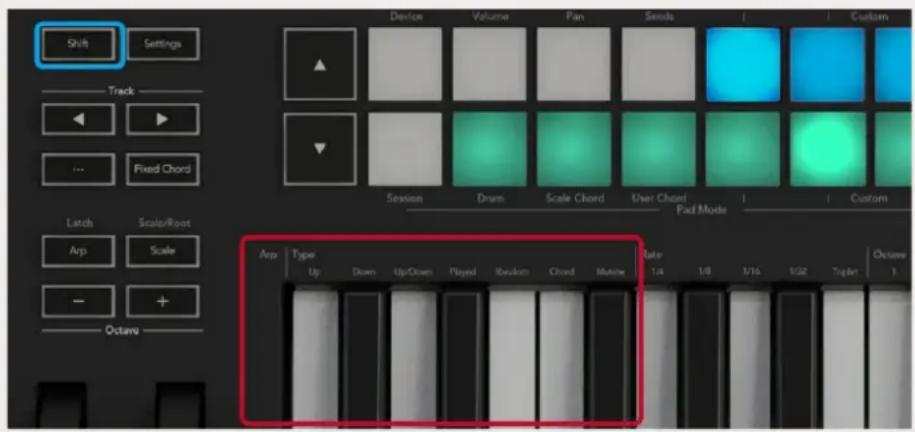
Task: Open the Settings button
Action: point(163,44)
